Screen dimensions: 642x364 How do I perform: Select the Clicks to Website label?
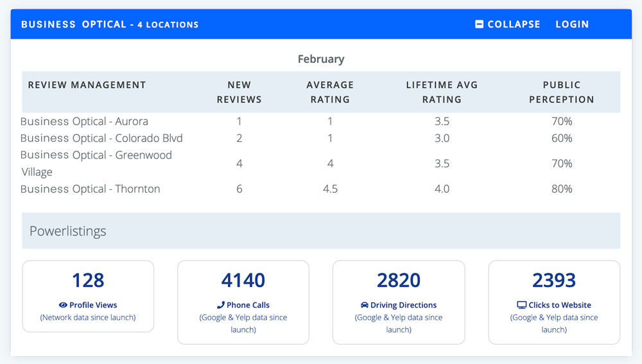[x=560, y=305]
